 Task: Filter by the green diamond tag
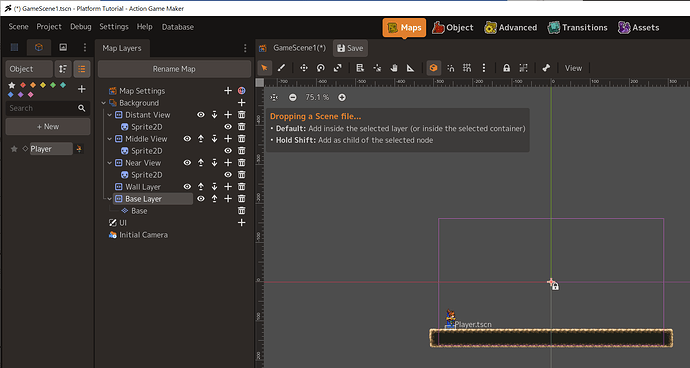53,85
